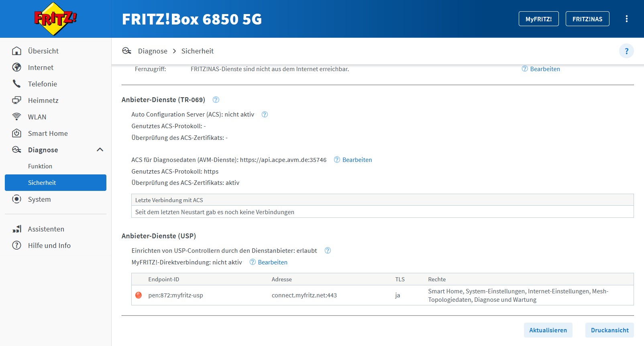Click address connect.myfritz.net:443
The image size is (644, 346).
pos(304,295)
